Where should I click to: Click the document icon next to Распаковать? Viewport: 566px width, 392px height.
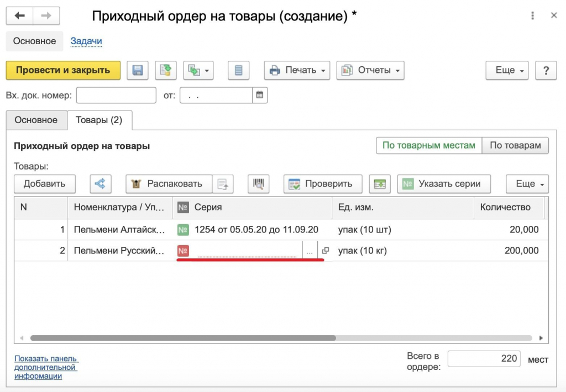coord(223,183)
